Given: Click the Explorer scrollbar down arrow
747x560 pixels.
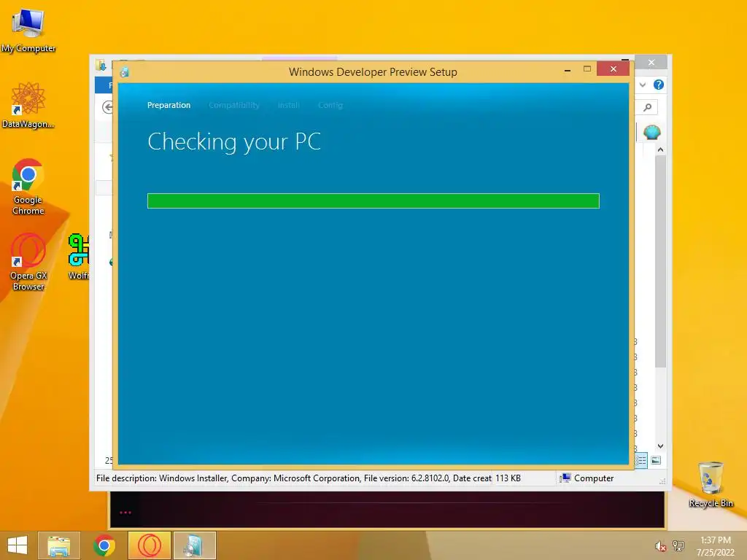Looking at the screenshot, I should (x=660, y=446).
